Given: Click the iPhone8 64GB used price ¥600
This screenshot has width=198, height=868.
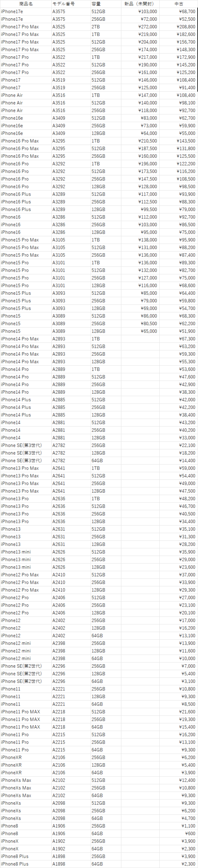Looking at the screenshot, I should (178, 833).
